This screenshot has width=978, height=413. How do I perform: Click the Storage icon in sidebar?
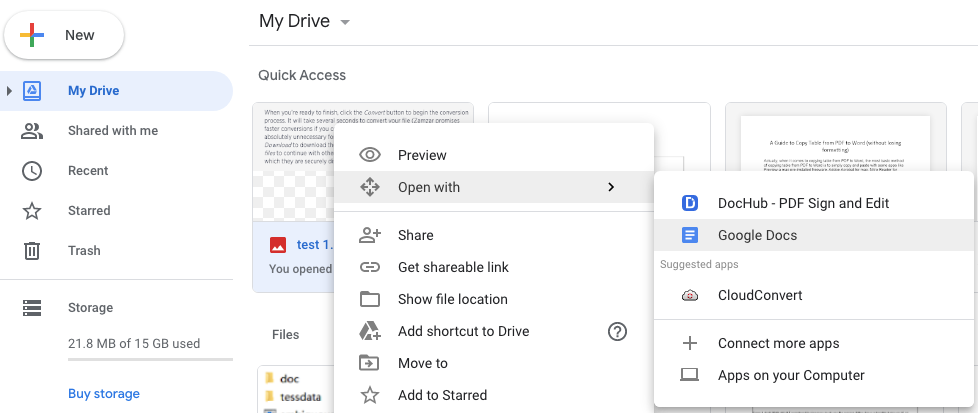[32, 308]
